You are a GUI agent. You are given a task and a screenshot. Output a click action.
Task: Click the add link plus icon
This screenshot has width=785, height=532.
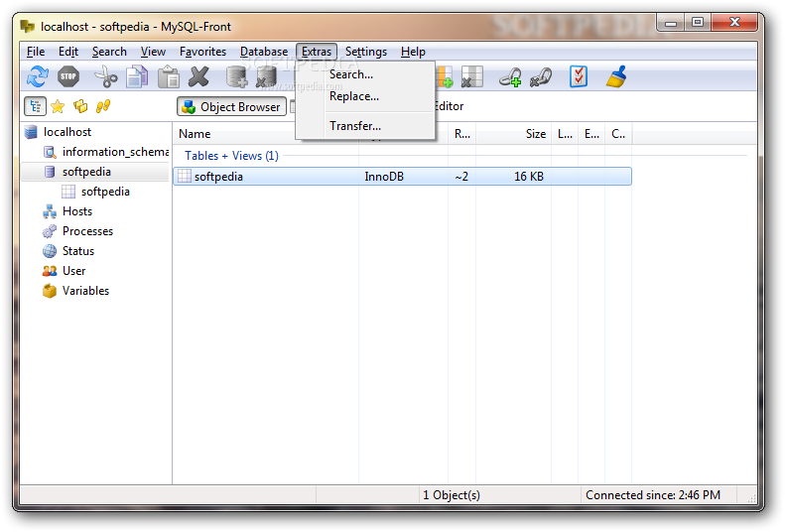point(510,77)
